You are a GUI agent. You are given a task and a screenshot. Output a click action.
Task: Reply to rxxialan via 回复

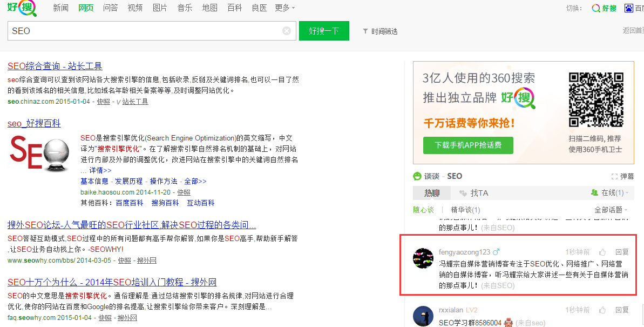pyautogui.click(x=622, y=310)
